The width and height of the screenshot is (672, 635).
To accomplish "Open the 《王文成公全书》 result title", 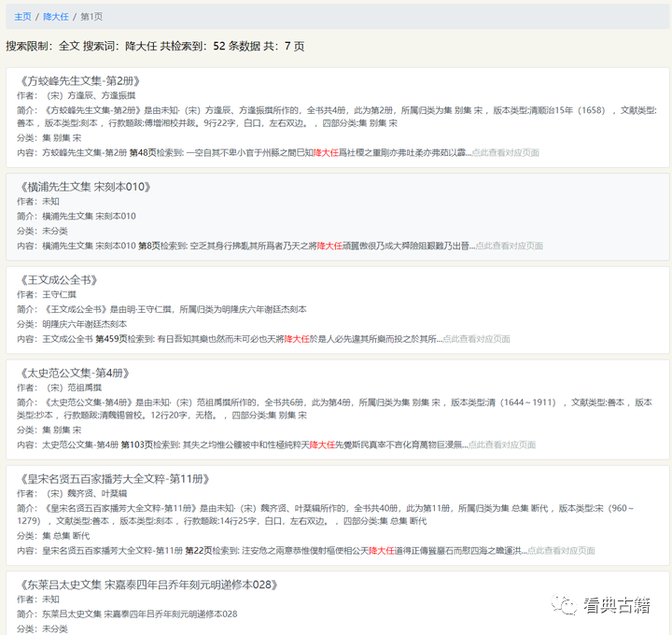I will pos(60,280).
